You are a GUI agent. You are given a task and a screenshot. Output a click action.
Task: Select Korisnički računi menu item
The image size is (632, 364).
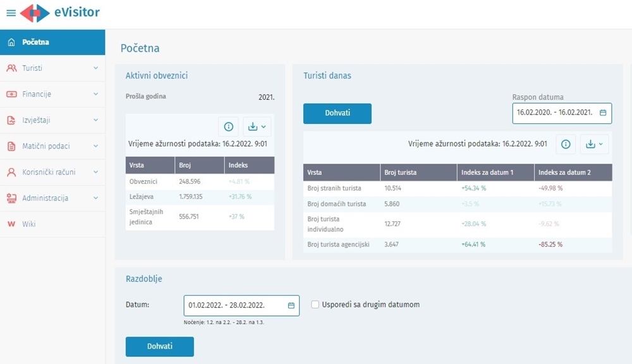[x=48, y=172]
